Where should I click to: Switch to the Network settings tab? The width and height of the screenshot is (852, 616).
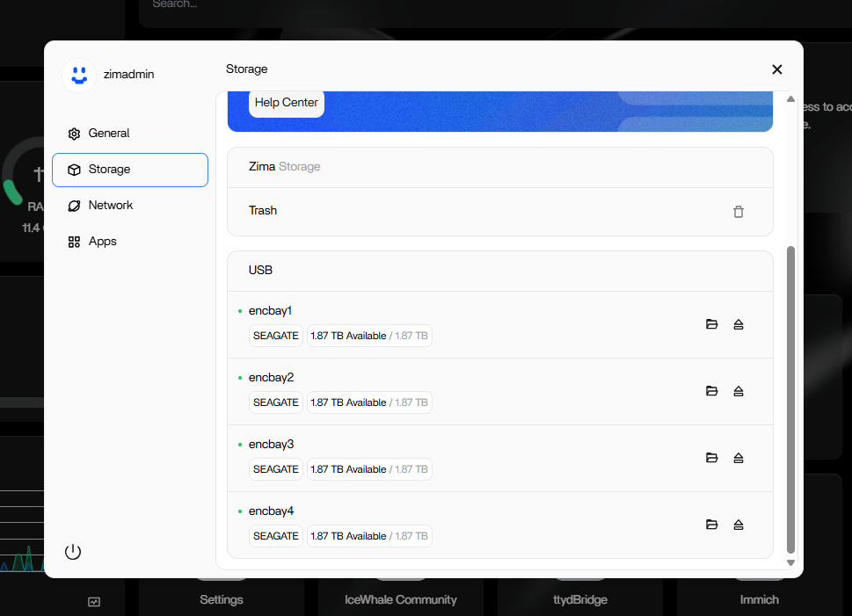pos(111,206)
